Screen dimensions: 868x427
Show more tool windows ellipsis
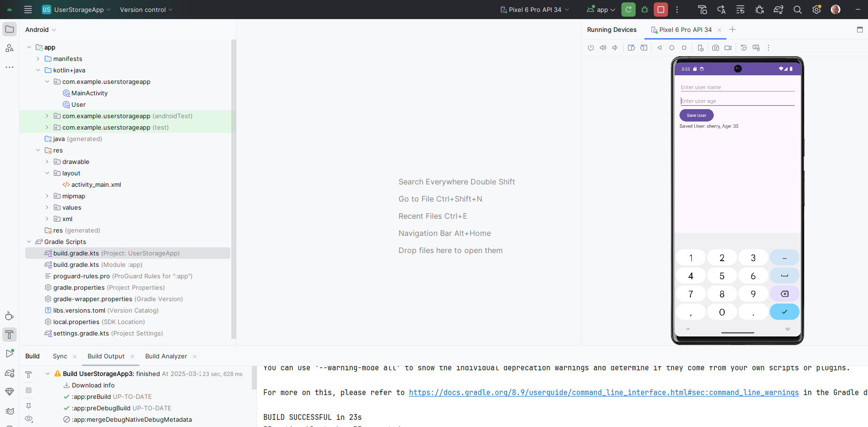point(10,67)
